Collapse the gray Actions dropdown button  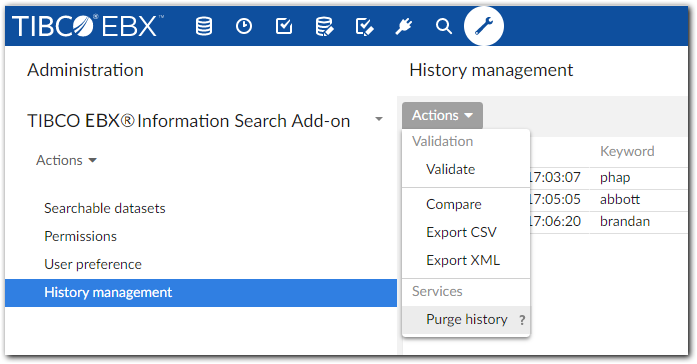point(442,115)
